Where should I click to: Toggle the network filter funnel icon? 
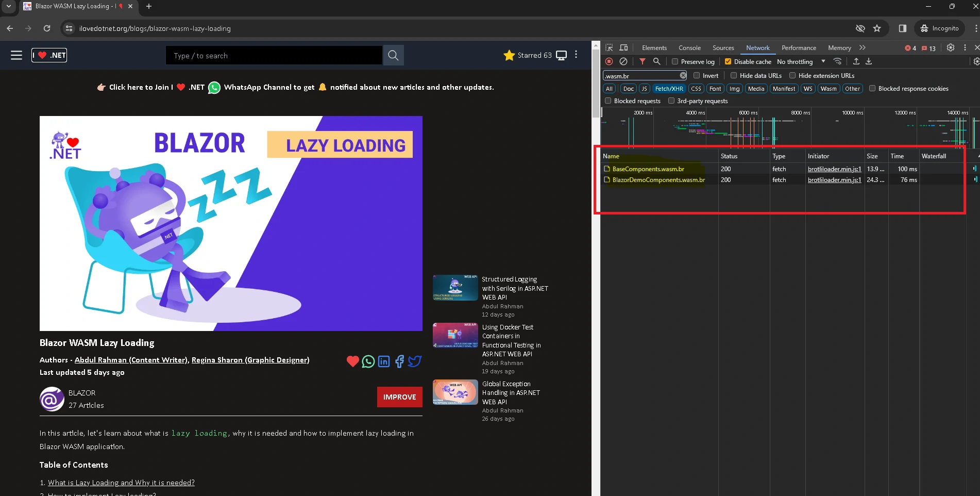[x=643, y=61]
